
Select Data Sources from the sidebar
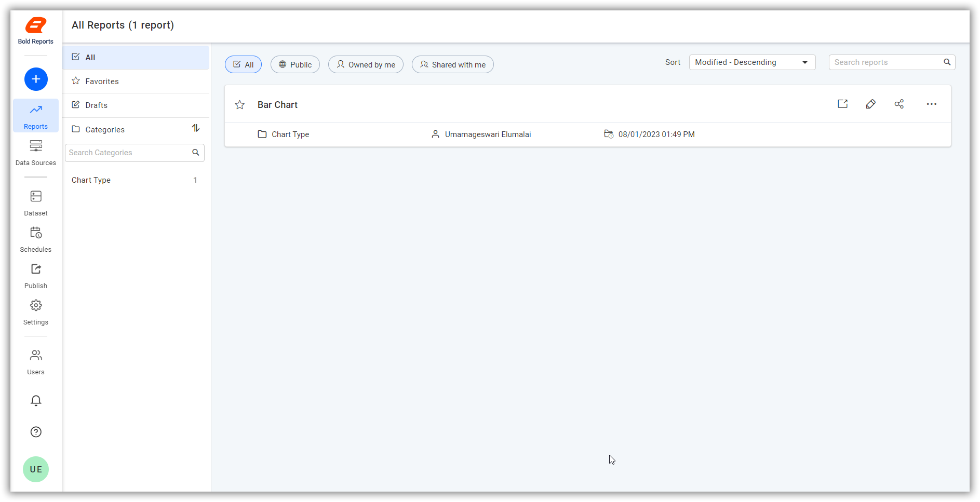pyautogui.click(x=35, y=152)
